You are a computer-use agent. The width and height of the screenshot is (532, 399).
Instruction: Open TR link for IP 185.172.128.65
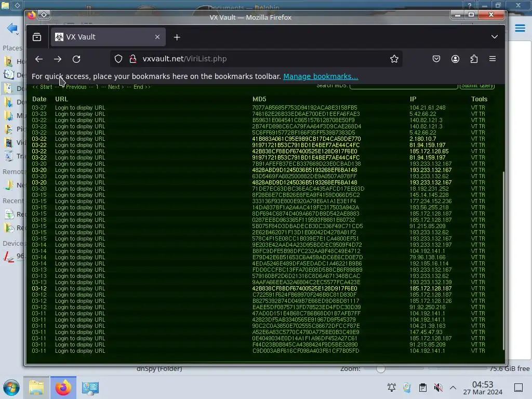[482, 151]
